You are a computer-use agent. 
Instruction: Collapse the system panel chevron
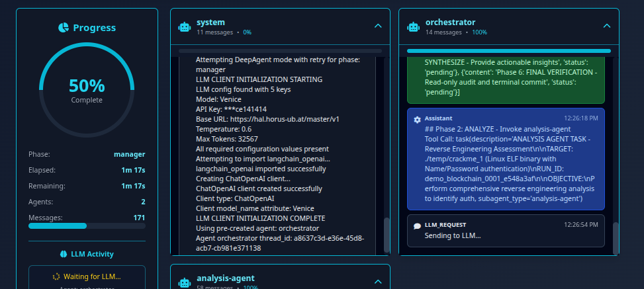click(x=379, y=26)
